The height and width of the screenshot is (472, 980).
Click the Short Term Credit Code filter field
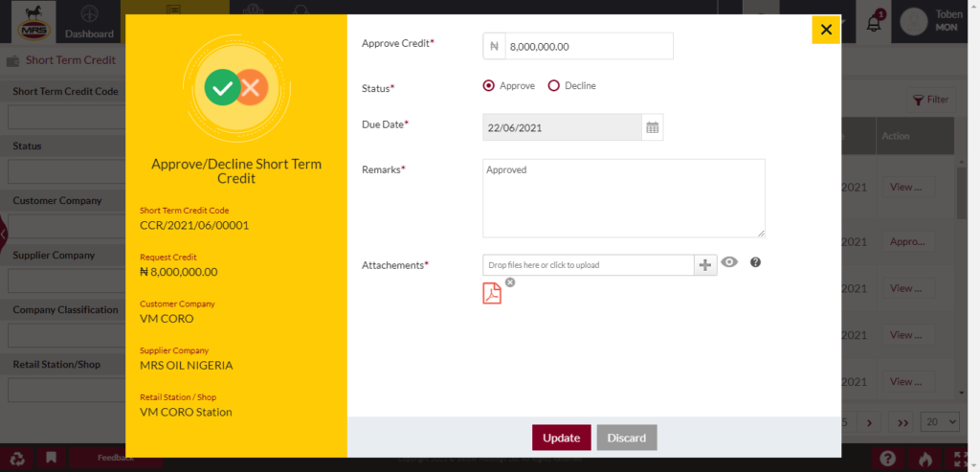tap(68, 117)
